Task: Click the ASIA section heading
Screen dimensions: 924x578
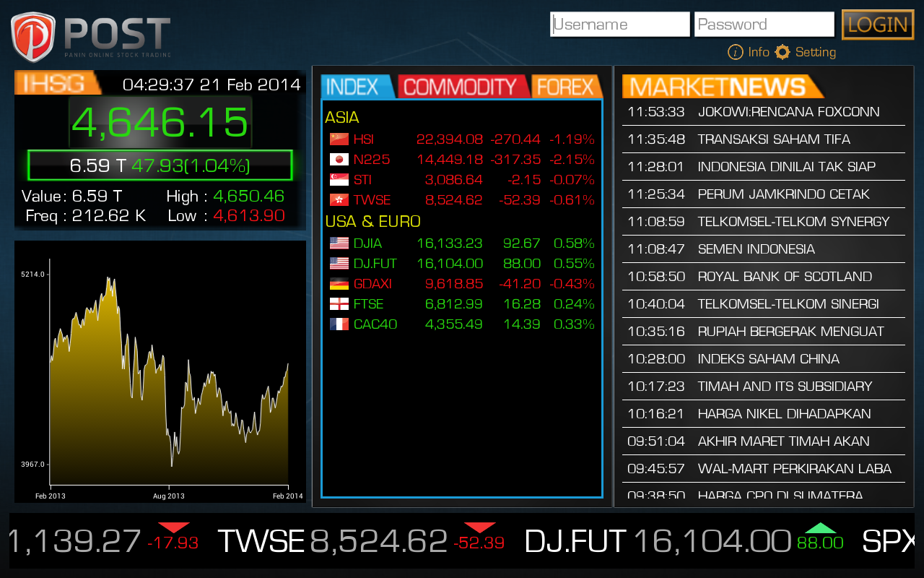Action: [342, 117]
